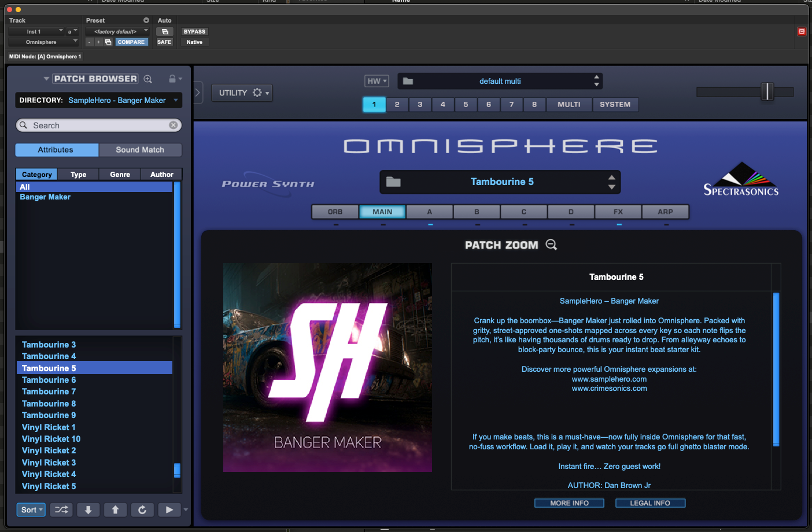The image size is (812, 532).
Task: Step the multi selector down
Action: 596,85
